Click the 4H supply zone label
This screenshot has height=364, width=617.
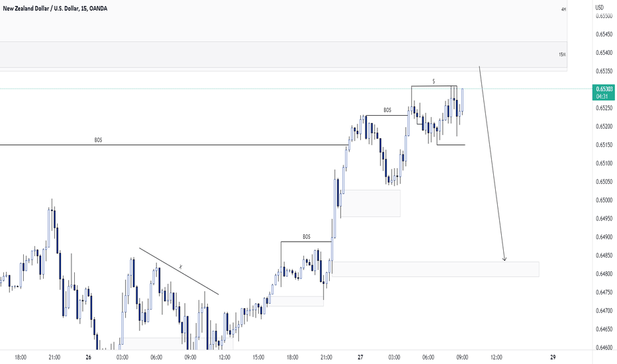tap(563, 9)
